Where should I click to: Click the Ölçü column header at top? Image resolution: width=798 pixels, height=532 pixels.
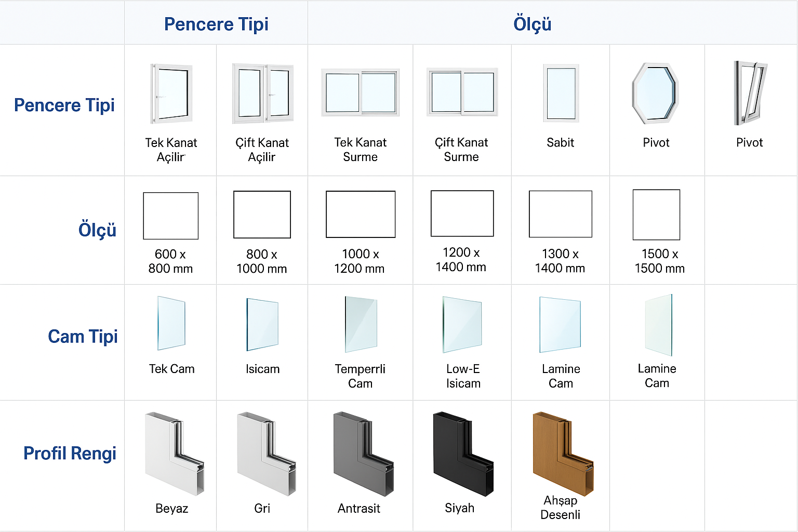point(533,24)
